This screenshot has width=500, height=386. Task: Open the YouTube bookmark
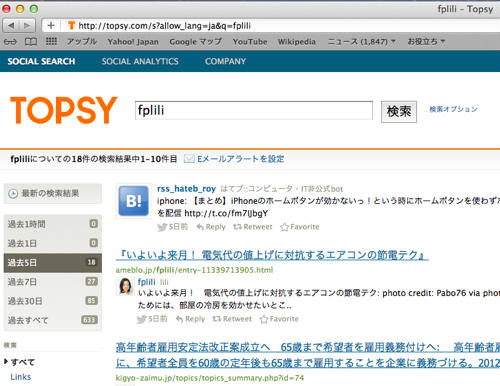click(250, 42)
